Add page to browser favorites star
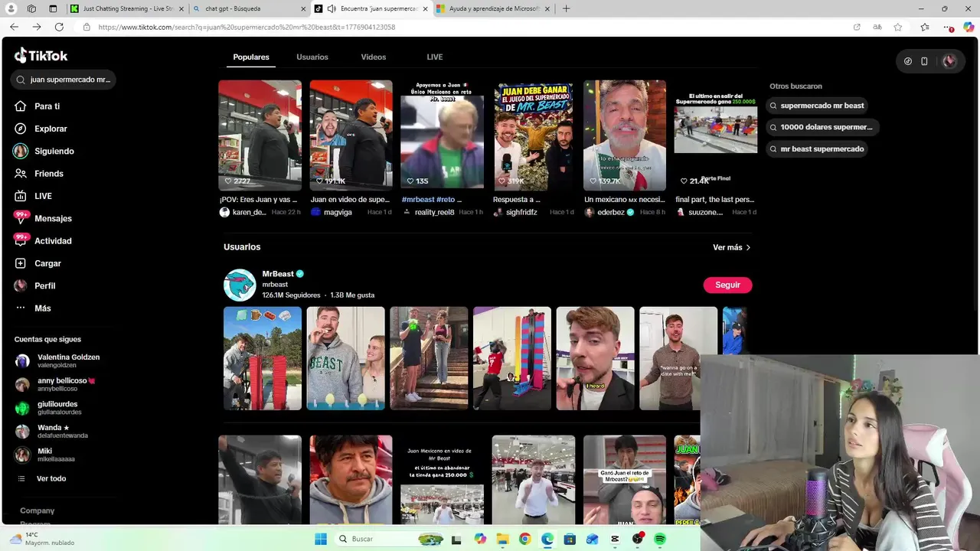Image resolution: width=980 pixels, height=551 pixels. [897, 27]
